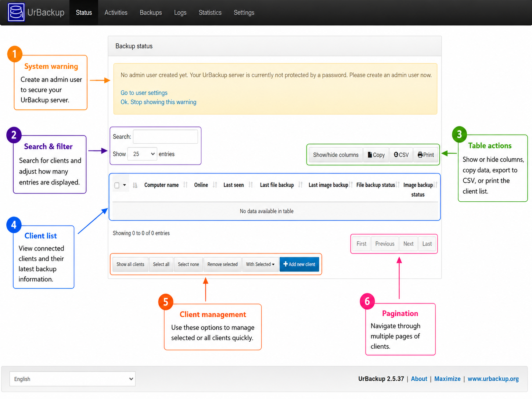The width and height of the screenshot is (532, 399).
Task: Click the Last seen column header
Action: tap(234, 185)
